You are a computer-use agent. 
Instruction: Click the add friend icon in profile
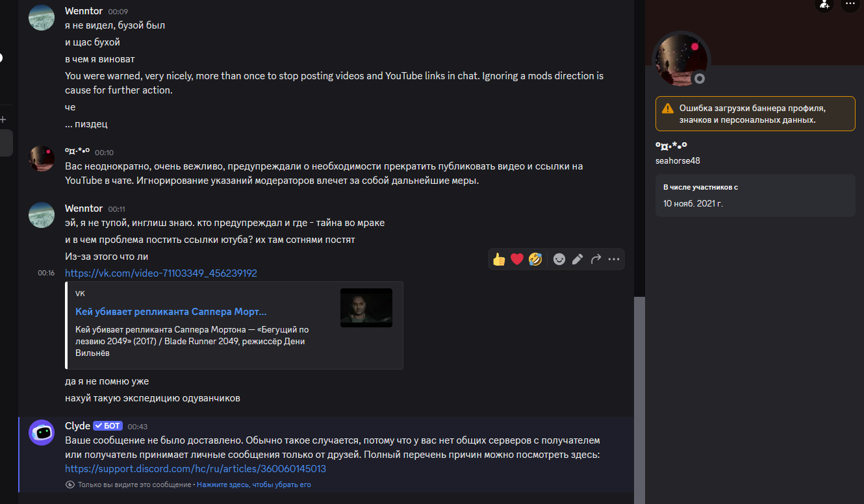824,4
